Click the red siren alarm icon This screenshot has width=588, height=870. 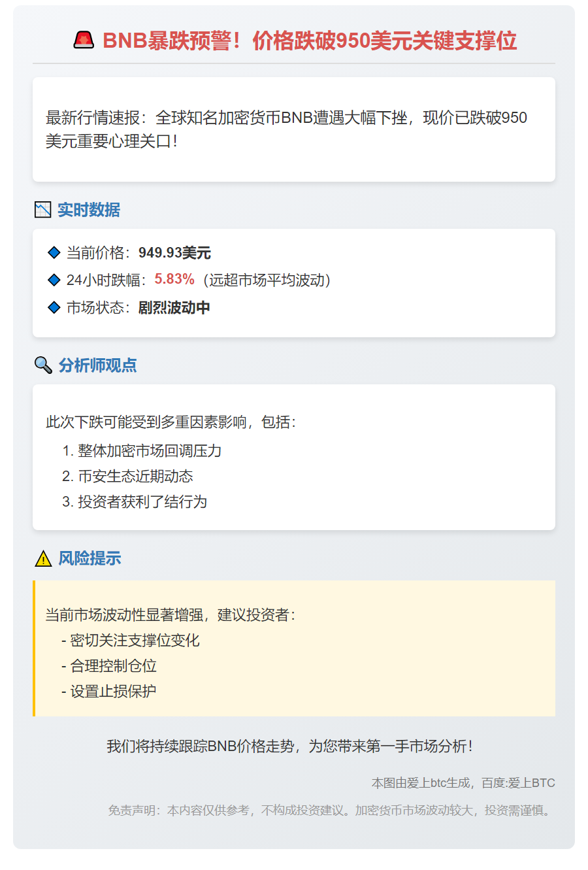tap(84, 41)
